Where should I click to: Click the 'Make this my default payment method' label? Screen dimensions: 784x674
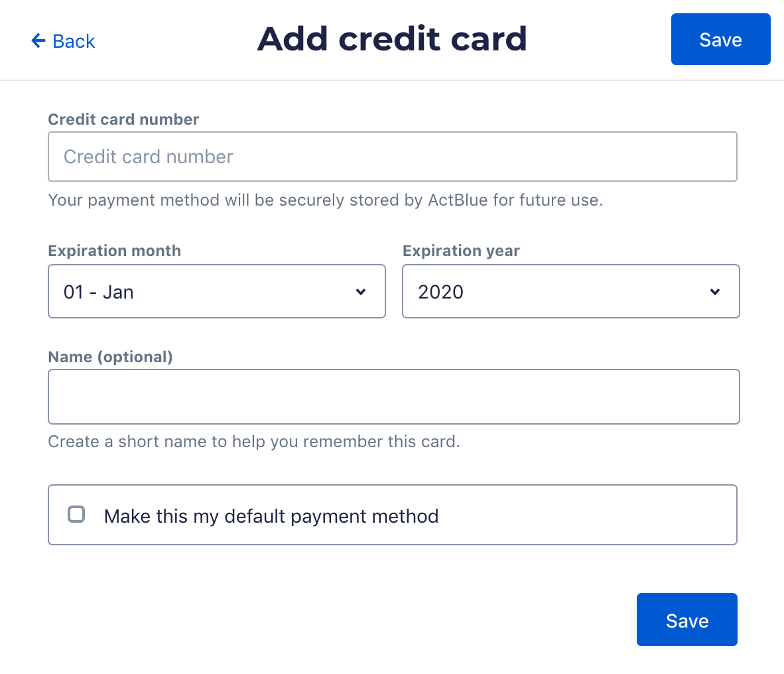pyautogui.click(x=271, y=516)
